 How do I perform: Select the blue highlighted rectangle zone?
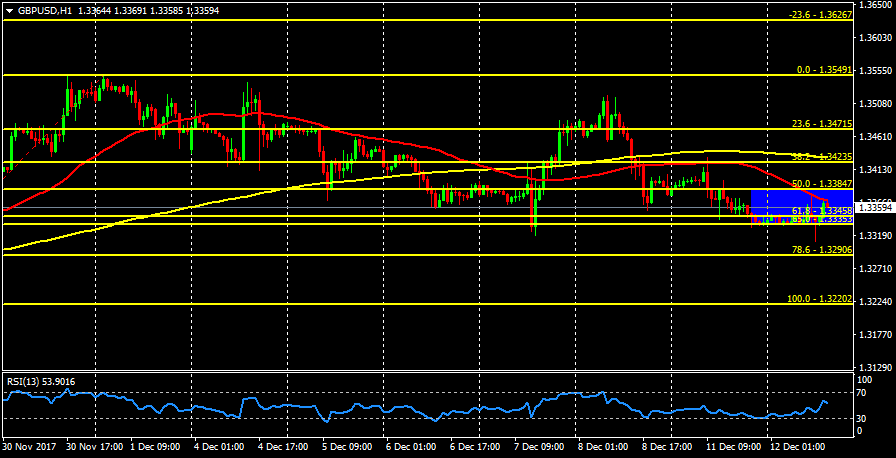[785, 204]
